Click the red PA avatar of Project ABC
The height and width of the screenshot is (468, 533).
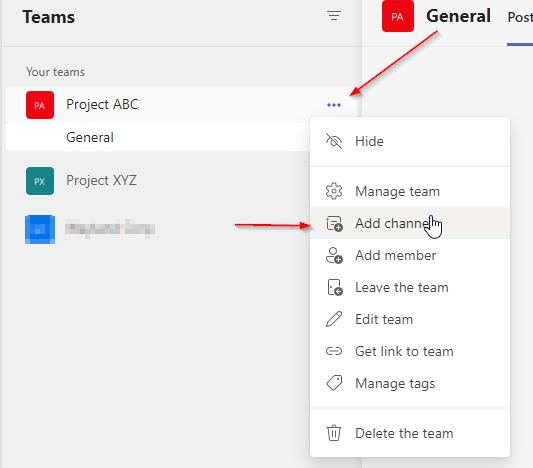[40, 105]
